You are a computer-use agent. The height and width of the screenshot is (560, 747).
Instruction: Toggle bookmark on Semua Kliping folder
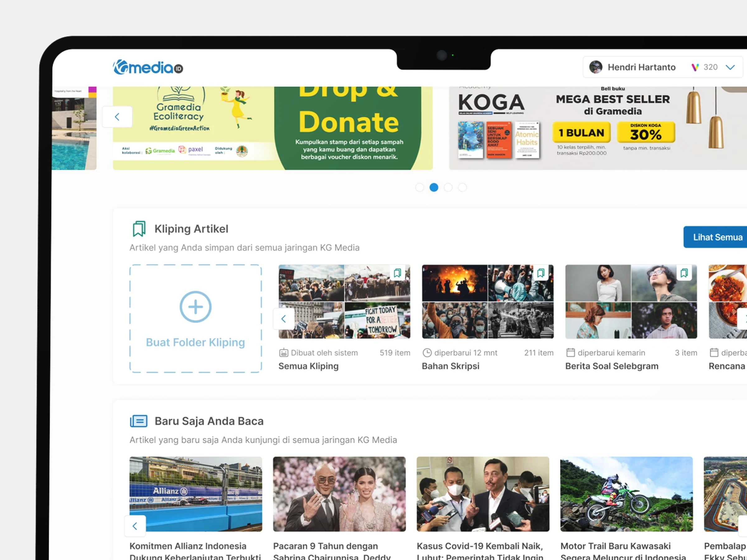pyautogui.click(x=397, y=273)
